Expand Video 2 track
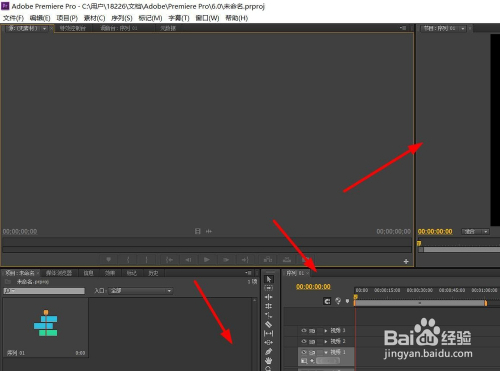The image size is (500, 371). 326,342
